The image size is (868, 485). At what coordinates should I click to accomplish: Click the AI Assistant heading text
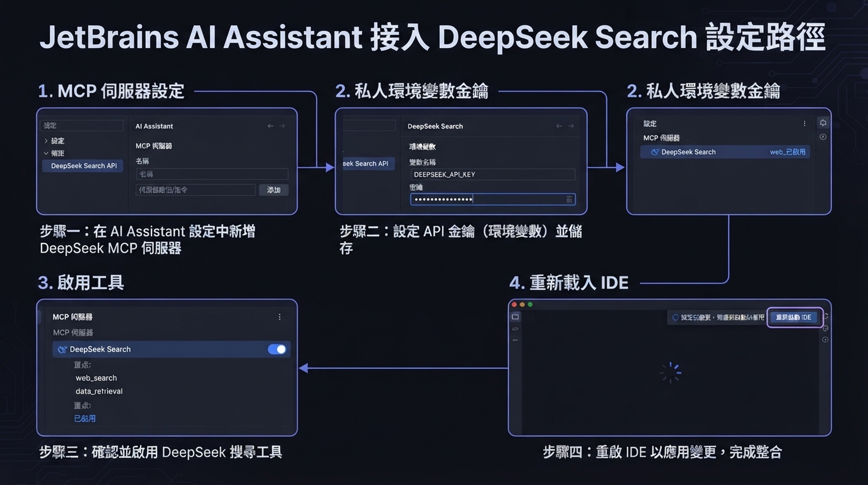154,126
